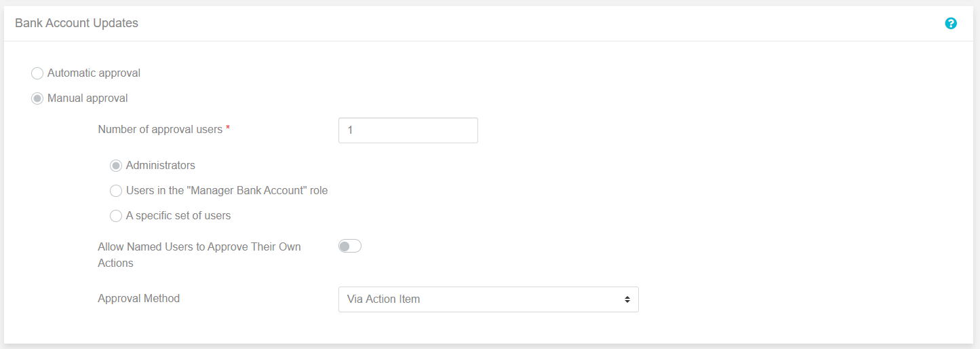This screenshot has width=980, height=349.
Task: Click the arrow icon on Via Action Item select
Action: [627, 299]
